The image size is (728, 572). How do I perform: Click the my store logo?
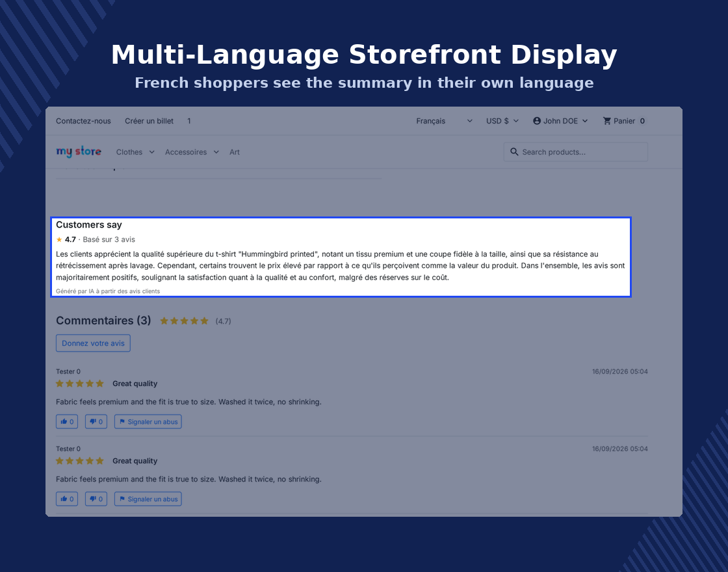(79, 152)
